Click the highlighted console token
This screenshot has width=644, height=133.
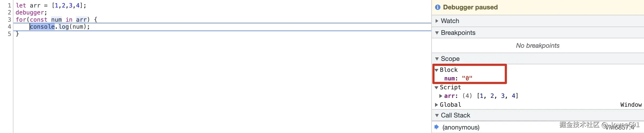click(x=42, y=27)
